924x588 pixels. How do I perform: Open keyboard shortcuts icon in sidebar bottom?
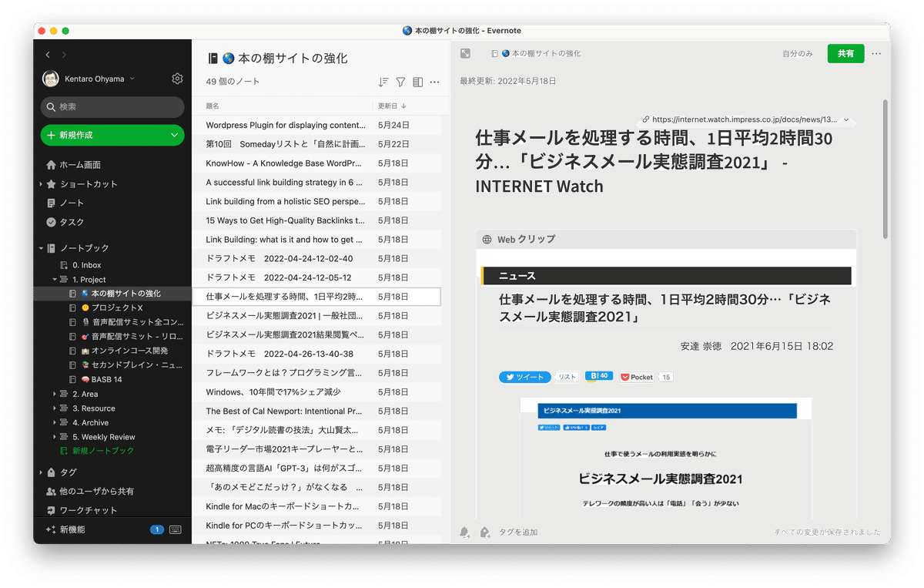pos(176,529)
